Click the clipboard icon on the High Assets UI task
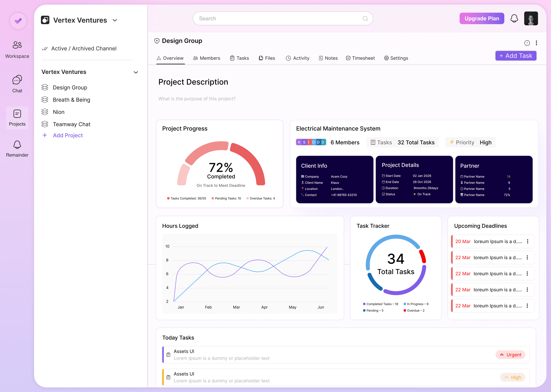The image size is (551, 392). pos(168,377)
